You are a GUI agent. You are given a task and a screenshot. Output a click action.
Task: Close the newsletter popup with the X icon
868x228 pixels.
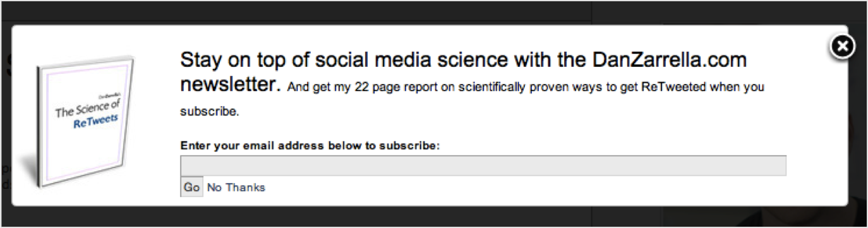tap(841, 46)
